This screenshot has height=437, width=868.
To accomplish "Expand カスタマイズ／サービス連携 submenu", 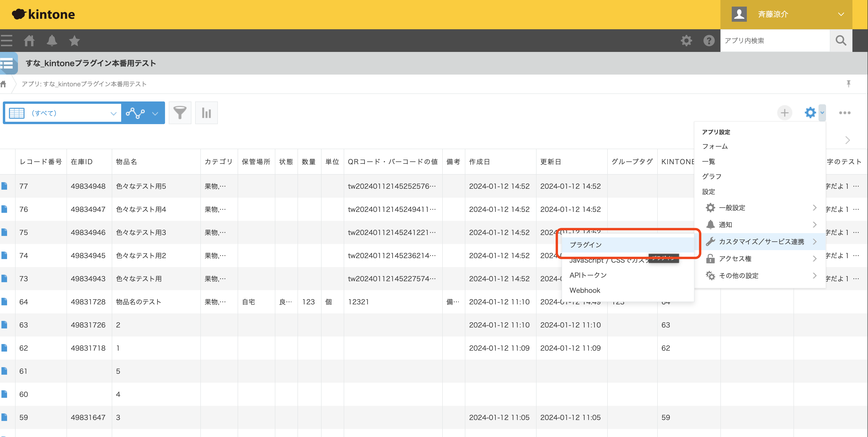I will (x=760, y=242).
